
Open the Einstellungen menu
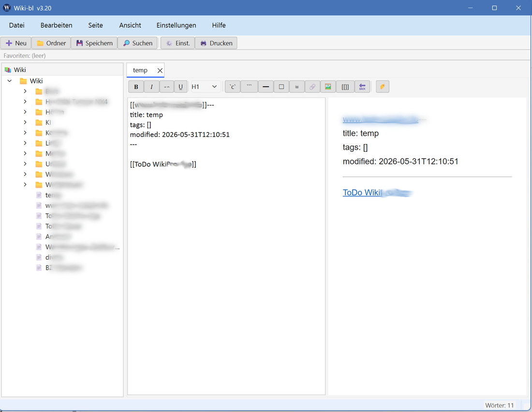(176, 25)
